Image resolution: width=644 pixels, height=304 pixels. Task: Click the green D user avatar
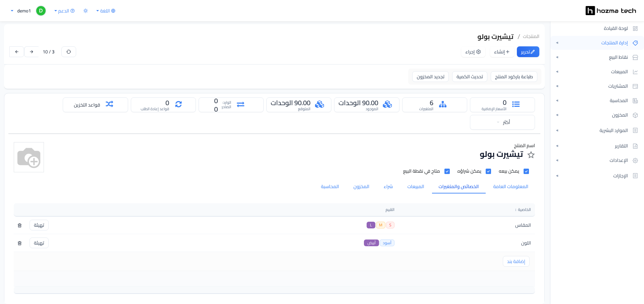point(41,11)
